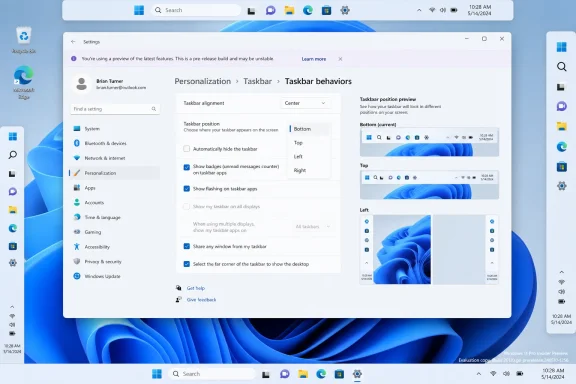Open the Brian Turner account profile
The height and width of the screenshot is (384, 576).
click(110, 84)
